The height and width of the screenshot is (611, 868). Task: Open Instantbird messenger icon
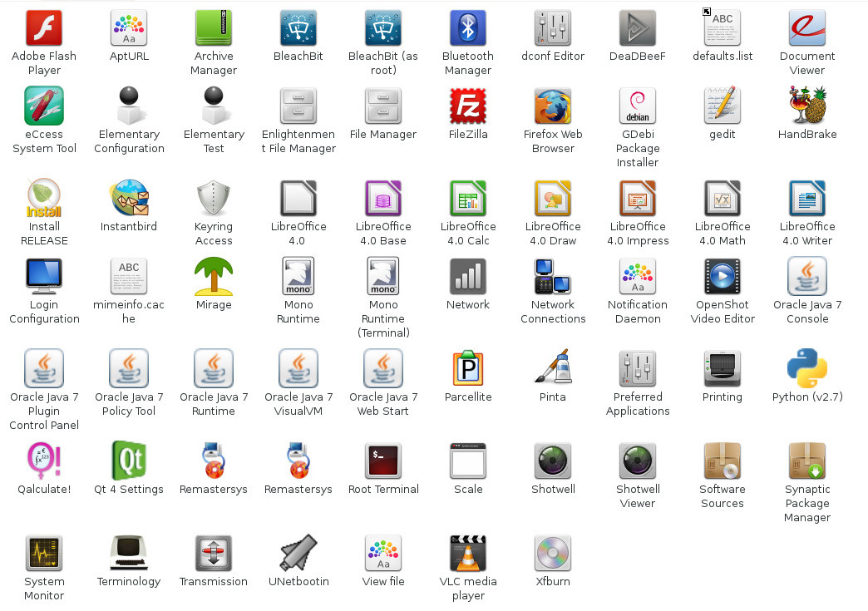pos(128,198)
